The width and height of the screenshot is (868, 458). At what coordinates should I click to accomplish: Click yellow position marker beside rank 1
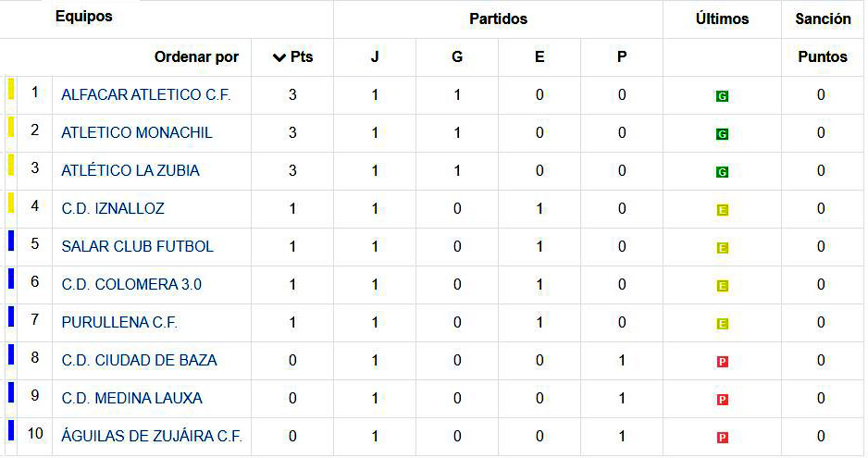[x=11, y=89]
